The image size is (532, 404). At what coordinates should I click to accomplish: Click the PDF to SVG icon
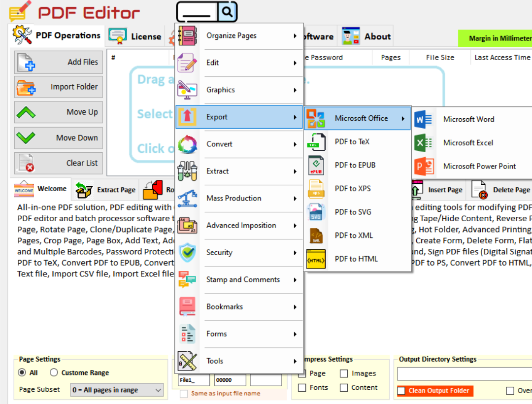click(316, 212)
